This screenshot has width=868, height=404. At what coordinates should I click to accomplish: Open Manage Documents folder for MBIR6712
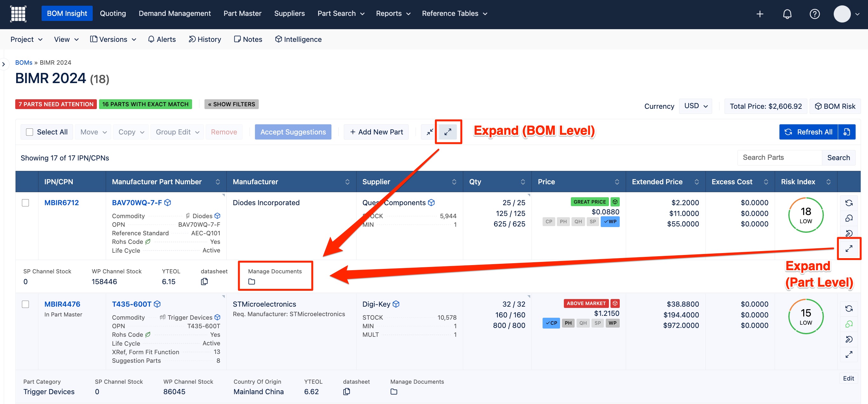click(252, 282)
